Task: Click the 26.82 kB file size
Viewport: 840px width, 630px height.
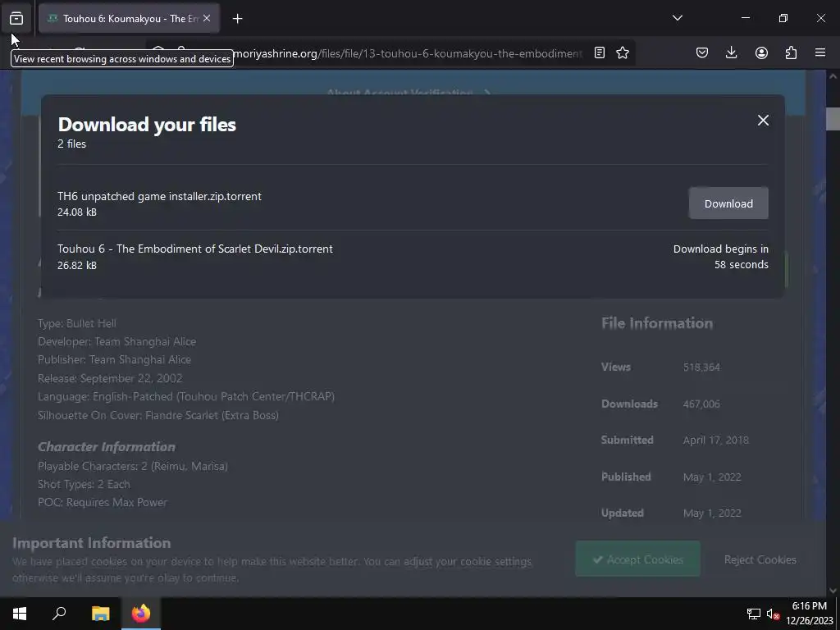Action: pos(77,265)
